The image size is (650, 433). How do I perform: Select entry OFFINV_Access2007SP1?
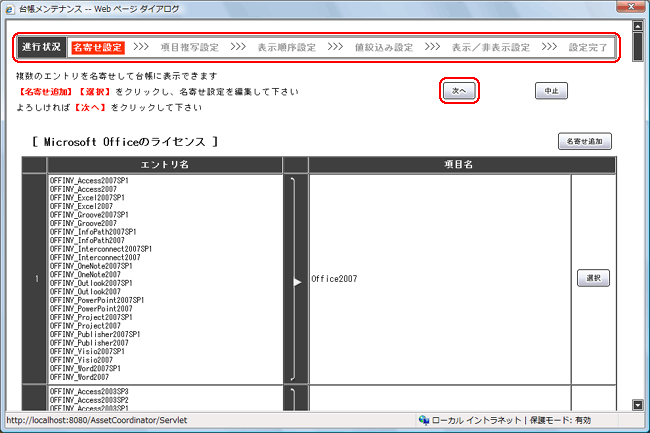pyautogui.click(x=89, y=181)
